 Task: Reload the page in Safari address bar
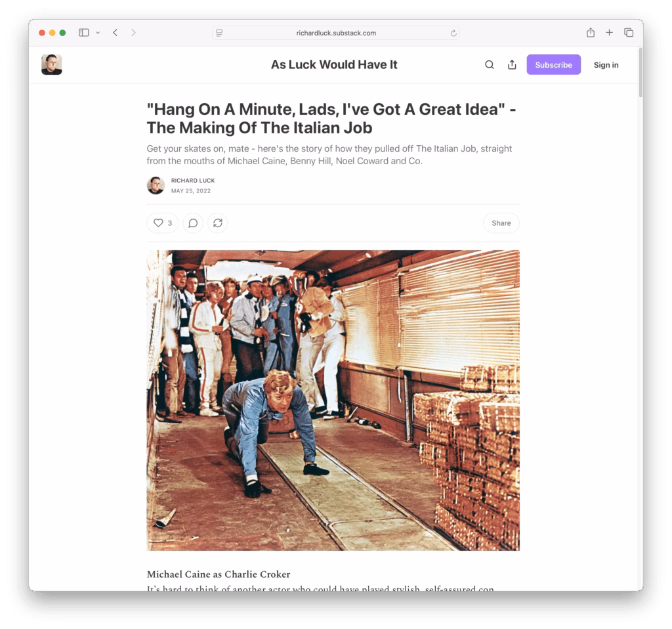[x=453, y=33]
